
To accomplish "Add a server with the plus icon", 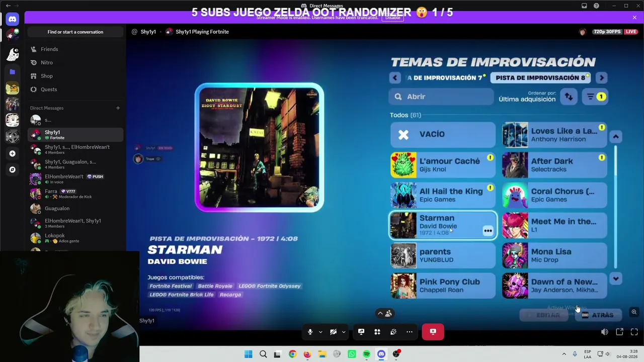I will tap(13, 153).
